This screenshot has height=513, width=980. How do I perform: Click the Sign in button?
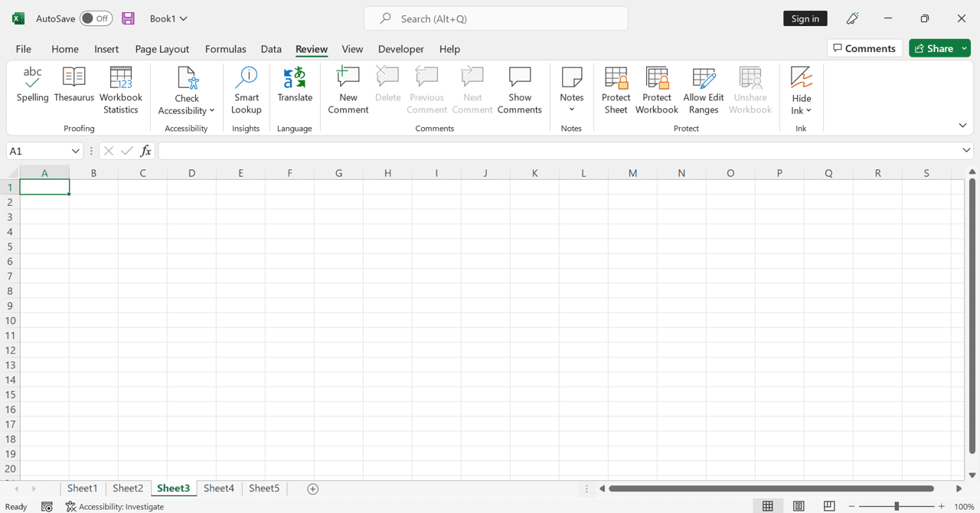[x=805, y=18]
